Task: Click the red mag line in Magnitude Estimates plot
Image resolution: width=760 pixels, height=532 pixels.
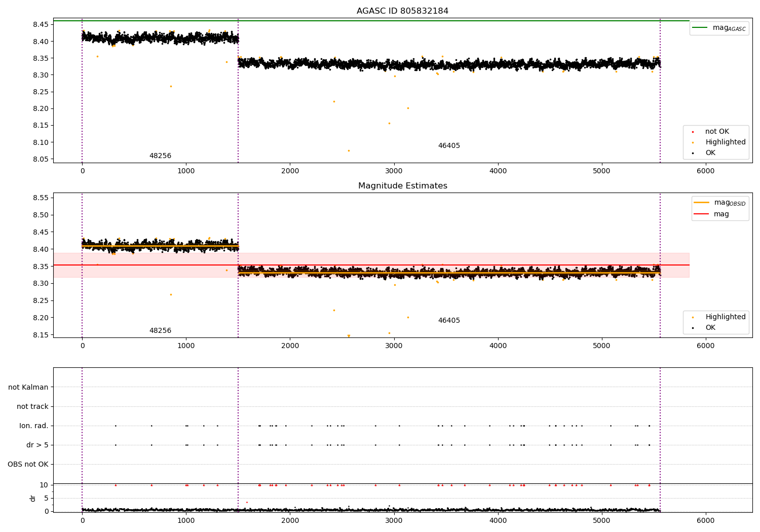Action: (x=371, y=265)
